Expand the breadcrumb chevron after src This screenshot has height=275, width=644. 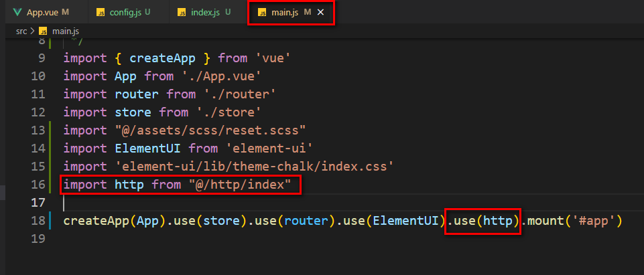(32, 31)
